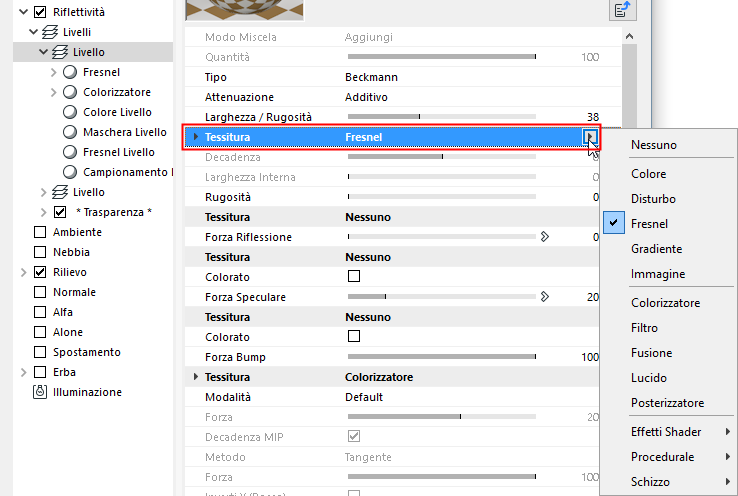
Task: Click the material preview thumbnail
Action: [x=245, y=9]
